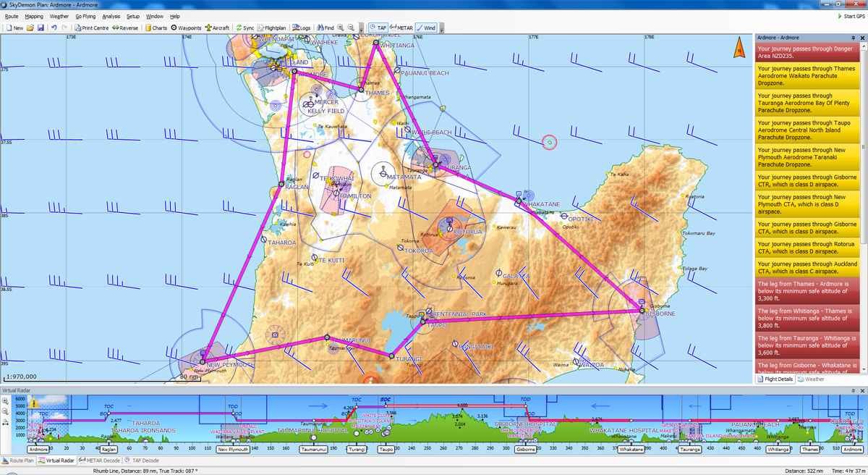Open a saved route with the folder icon

[x=31, y=28]
